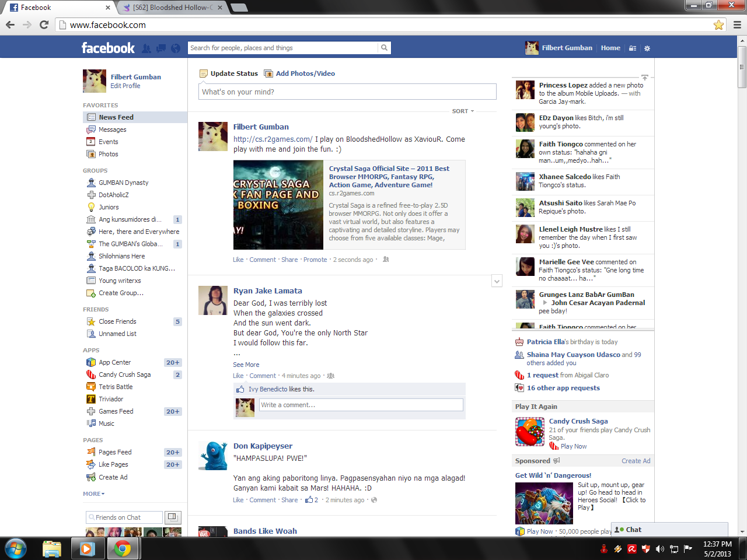Click the 'What's on your mind?' status box
The width and height of the screenshot is (747, 560).
coord(347,92)
